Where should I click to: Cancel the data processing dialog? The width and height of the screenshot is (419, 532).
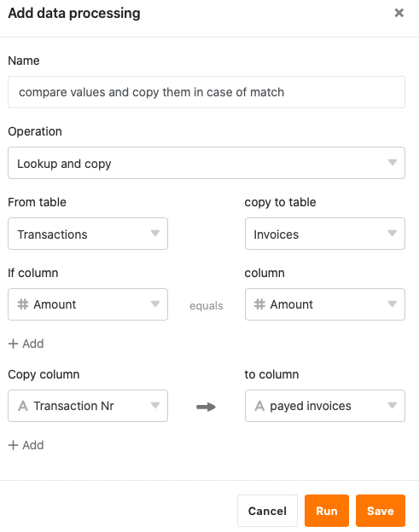(x=267, y=511)
